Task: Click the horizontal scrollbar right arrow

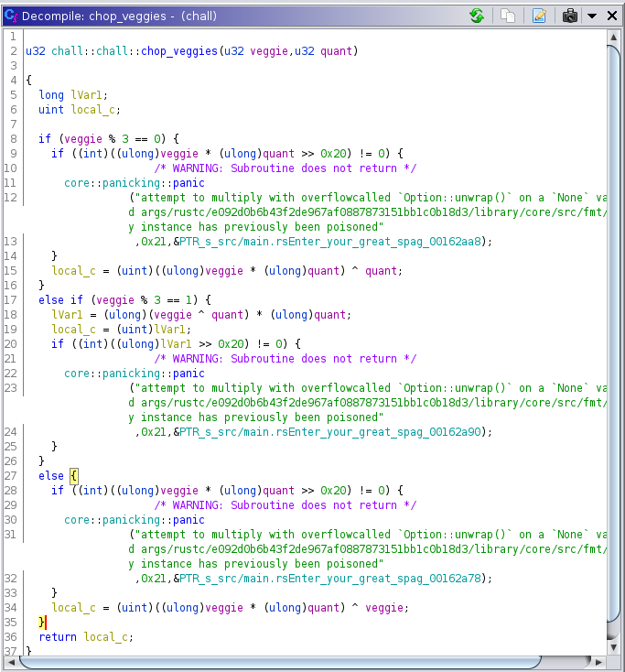Action: pyautogui.click(x=598, y=663)
